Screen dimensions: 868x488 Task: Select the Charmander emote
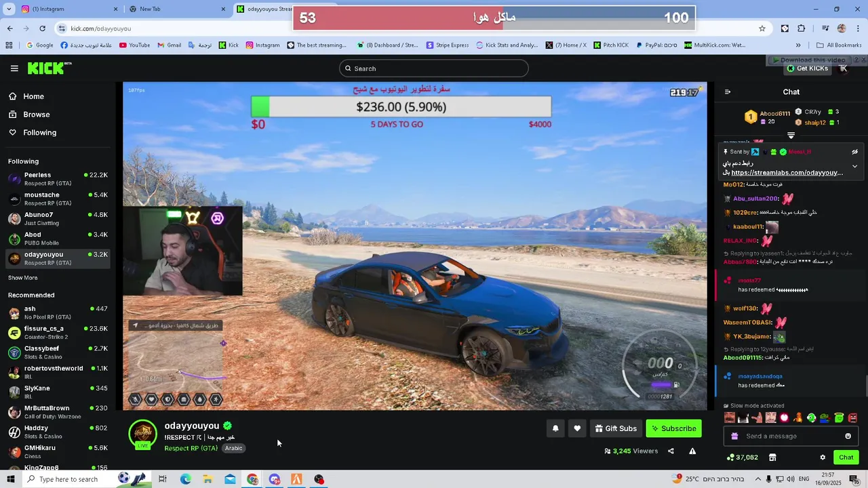[798, 418]
